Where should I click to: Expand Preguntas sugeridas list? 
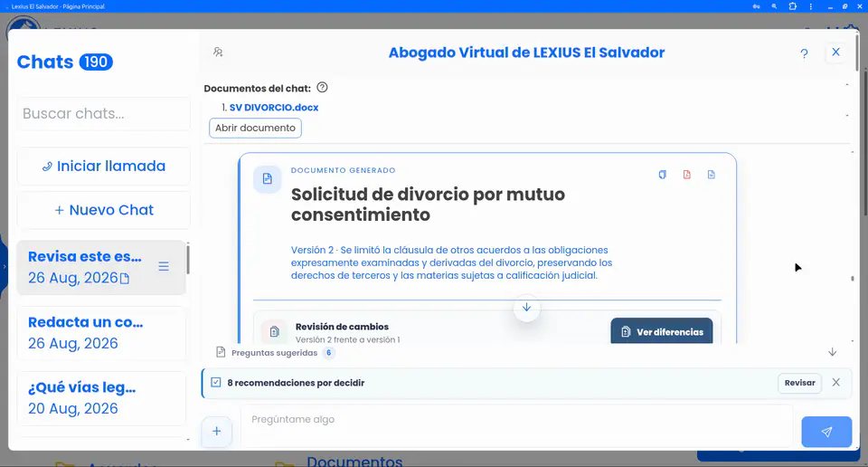point(275,353)
